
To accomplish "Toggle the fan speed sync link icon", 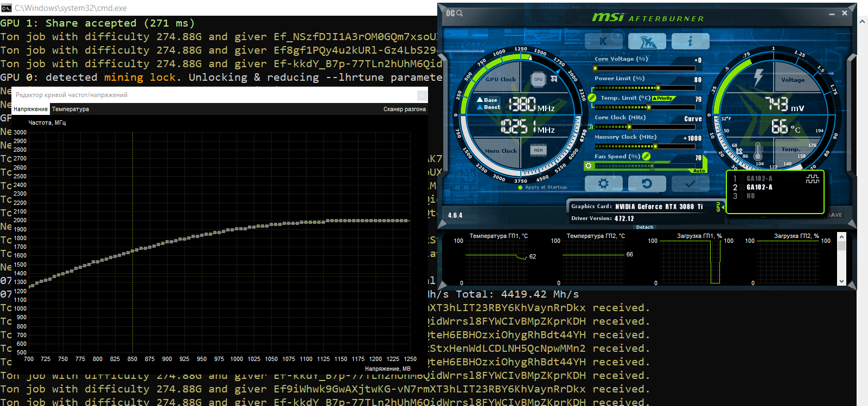I will tap(646, 157).
